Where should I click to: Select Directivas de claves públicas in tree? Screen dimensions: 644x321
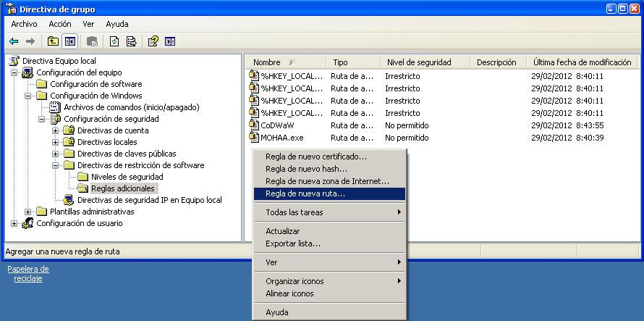(127, 154)
